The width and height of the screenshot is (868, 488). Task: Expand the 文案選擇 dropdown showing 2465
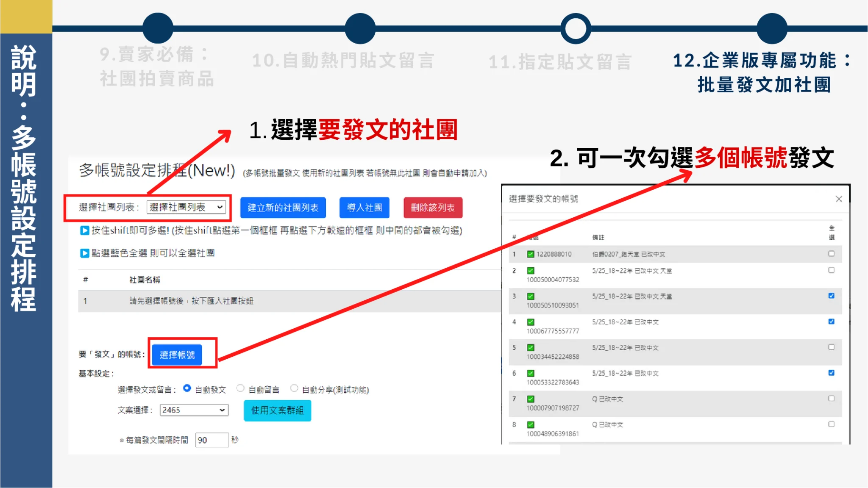[194, 410]
